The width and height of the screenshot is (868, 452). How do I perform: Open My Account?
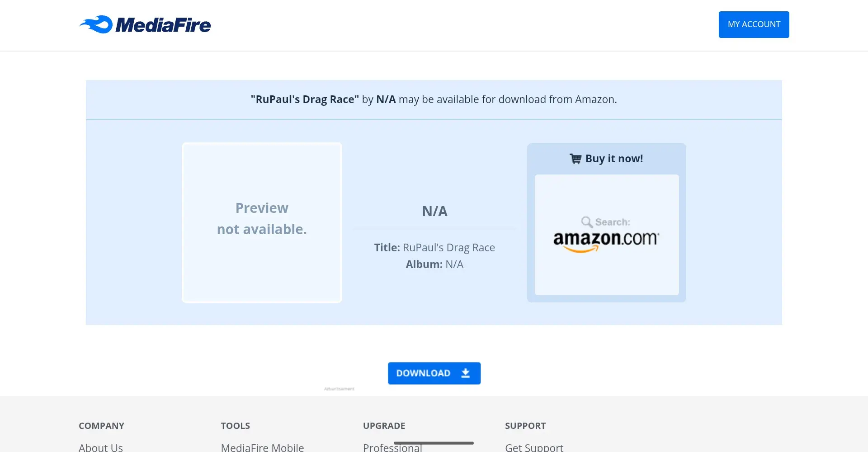point(754,24)
